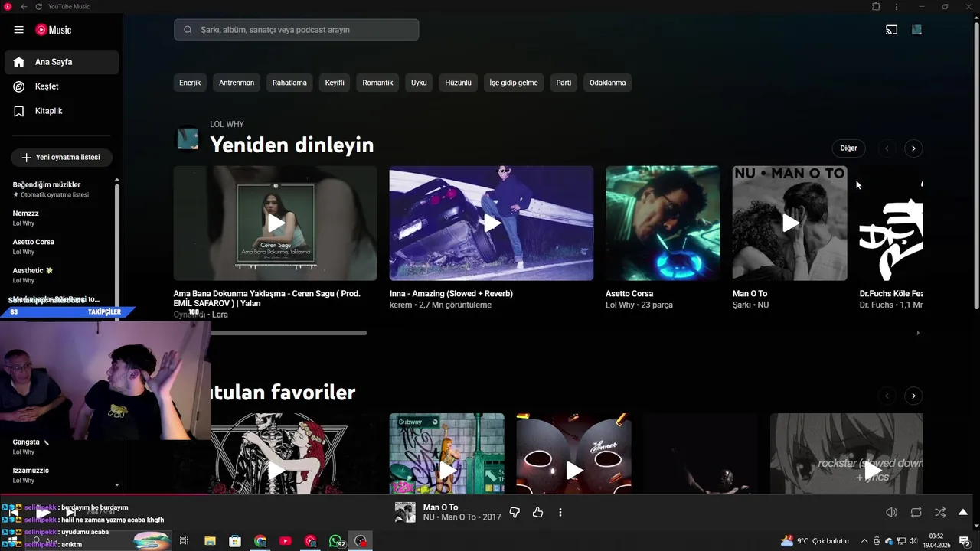Open the notification center icon
980x551 pixels.
(965, 541)
